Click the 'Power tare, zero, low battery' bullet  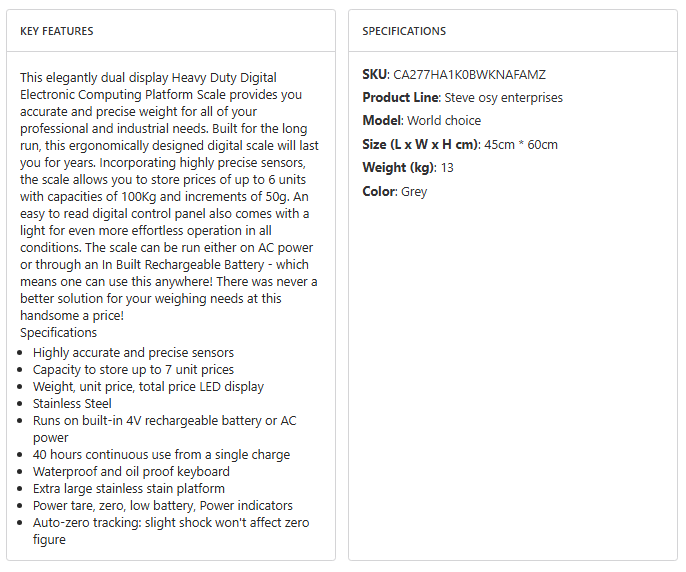(x=162, y=506)
